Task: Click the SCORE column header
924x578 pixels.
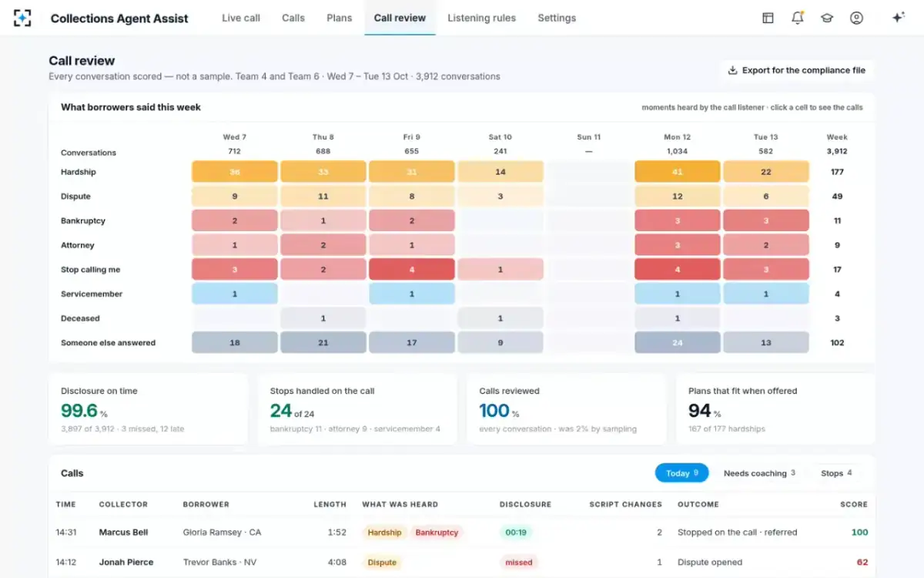Action: (x=854, y=505)
